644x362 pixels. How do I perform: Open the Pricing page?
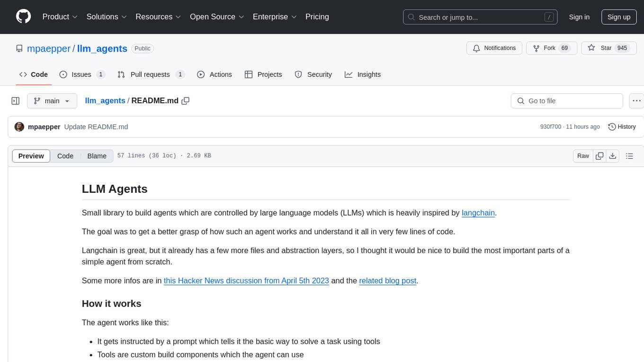pos(317,17)
